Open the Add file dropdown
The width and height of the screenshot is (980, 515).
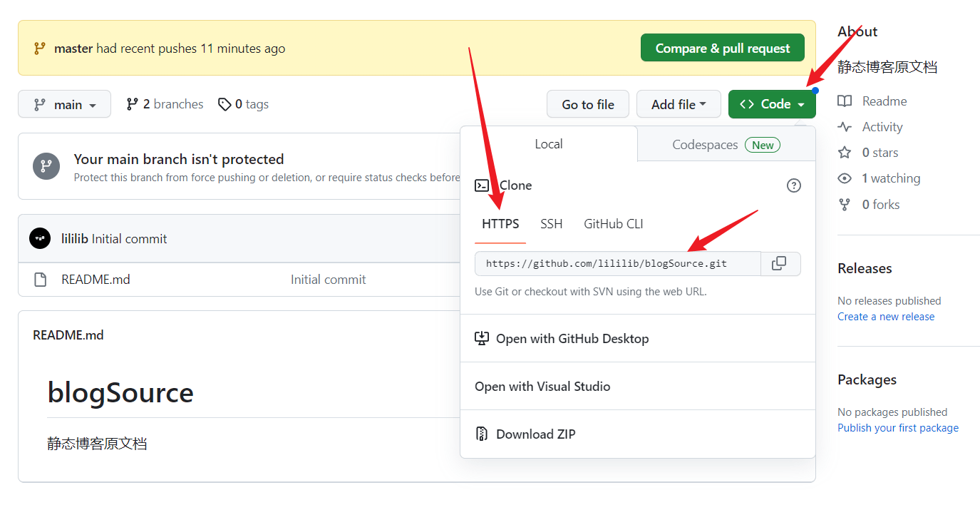point(678,104)
